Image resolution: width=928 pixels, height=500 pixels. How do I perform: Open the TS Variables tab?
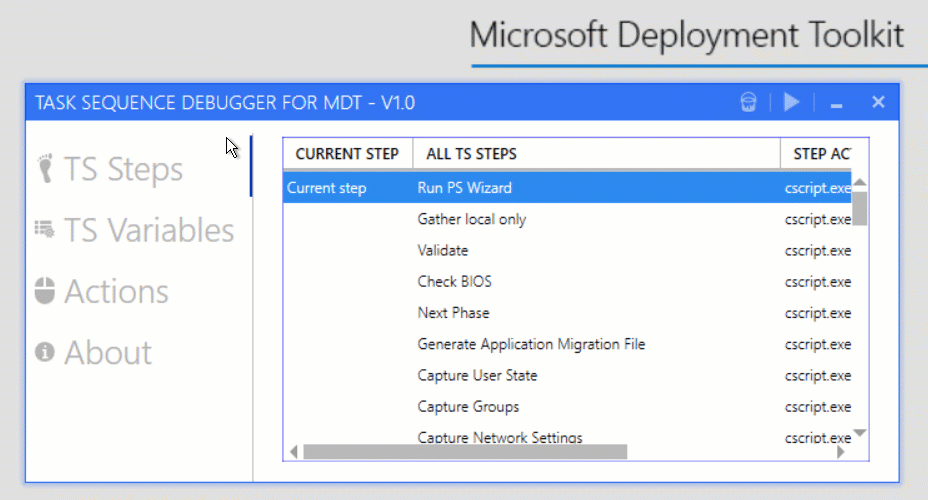point(148,230)
